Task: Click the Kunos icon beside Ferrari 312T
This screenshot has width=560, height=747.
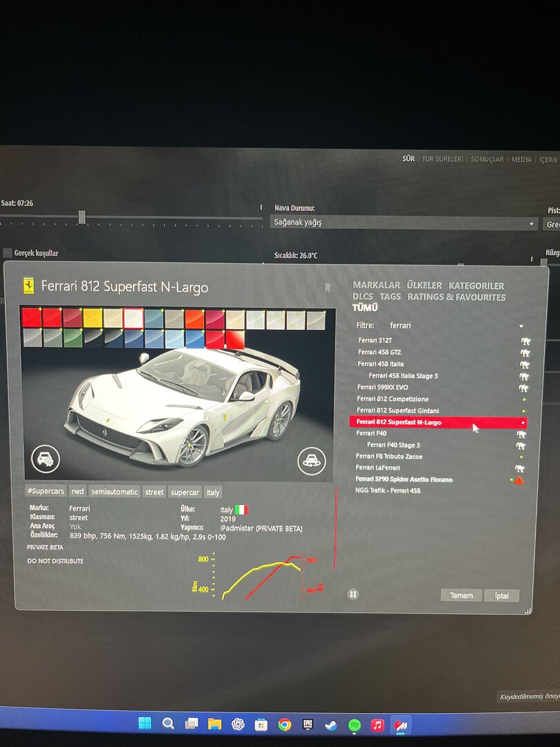Action: (x=525, y=341)
